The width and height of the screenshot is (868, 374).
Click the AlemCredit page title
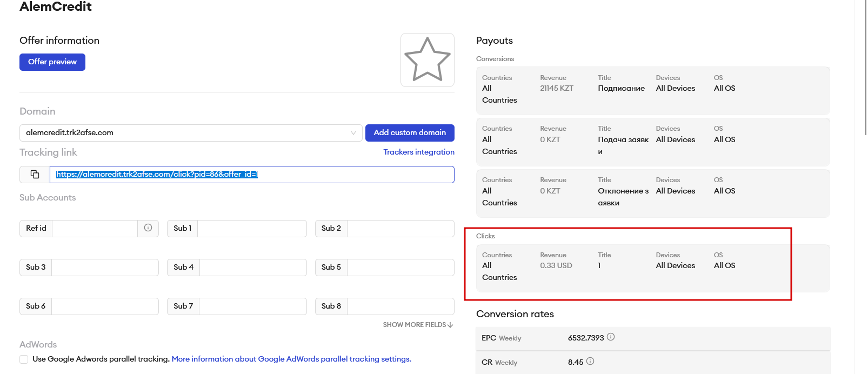click(x=56, y=6)
